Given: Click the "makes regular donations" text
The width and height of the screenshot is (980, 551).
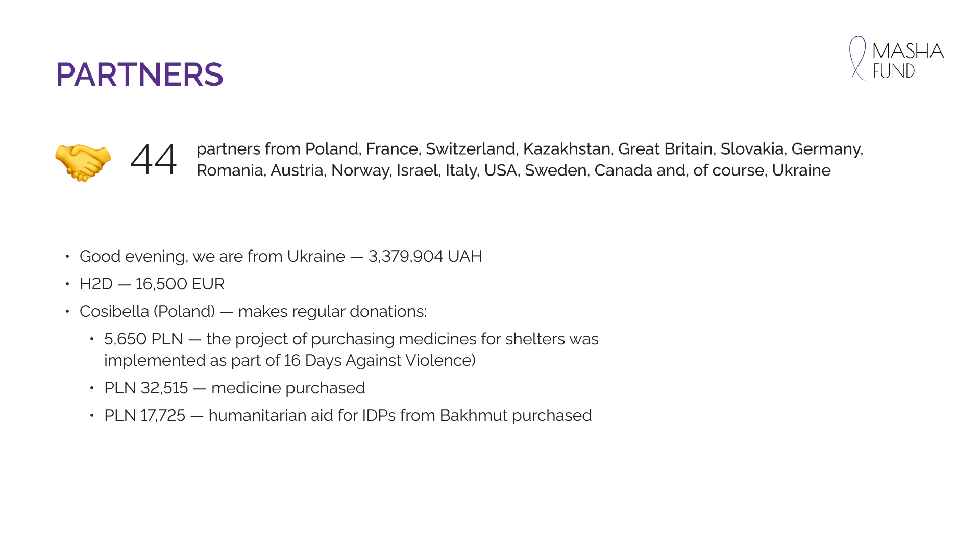Looking at the screenshot, I should pyautogui.click(x=332, y=311).
